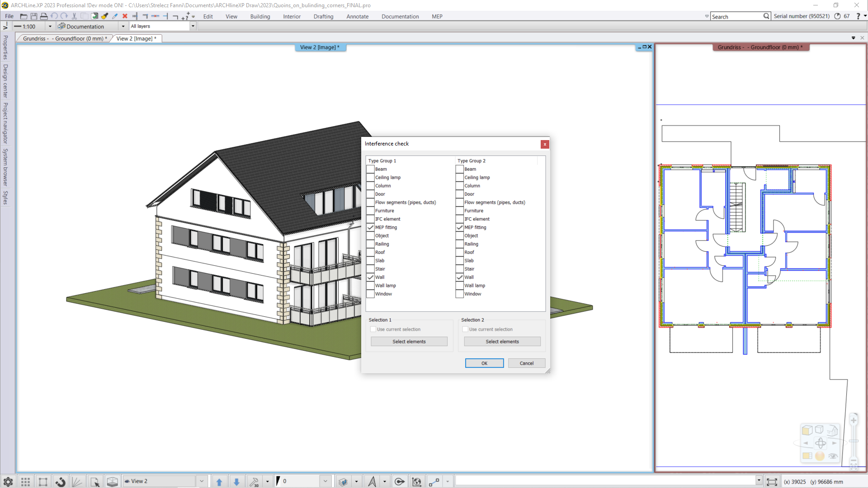The width and height of the screenshot is (868, 488).
Task: Expand the scale 1:100 dropdown
Action: [50, 26]
